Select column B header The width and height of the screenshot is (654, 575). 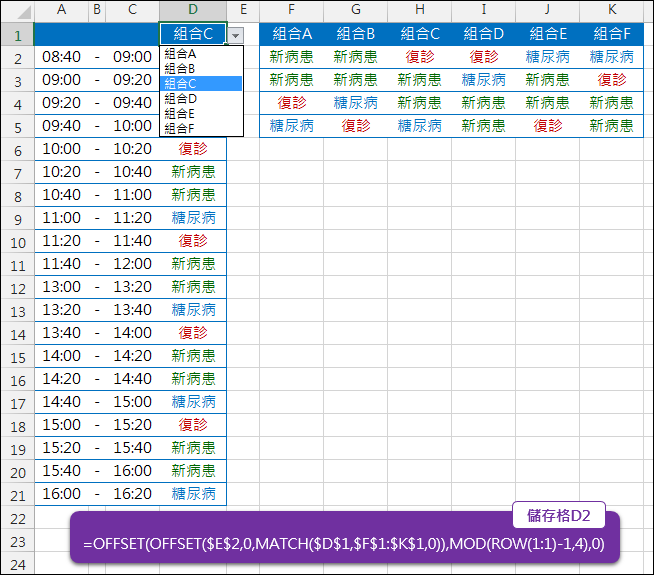click(x=97, y=10)
